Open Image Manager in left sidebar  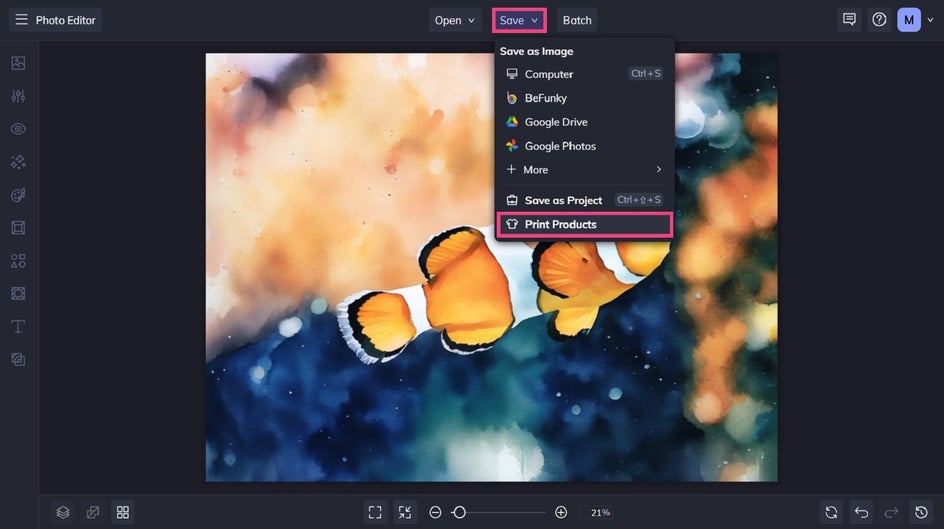coord(18,63)
